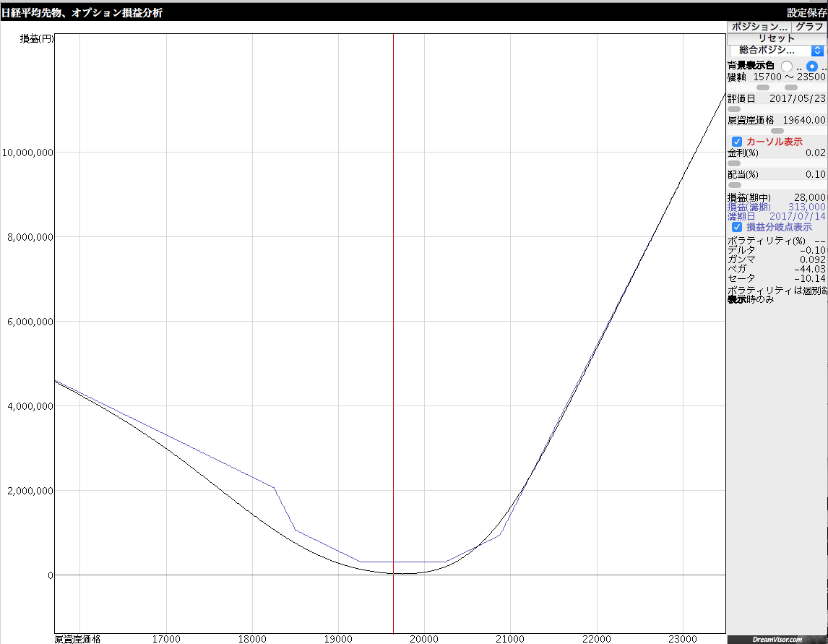Open the グラフ tab
The image size is (828, 644).
click(x=809, y=26)
